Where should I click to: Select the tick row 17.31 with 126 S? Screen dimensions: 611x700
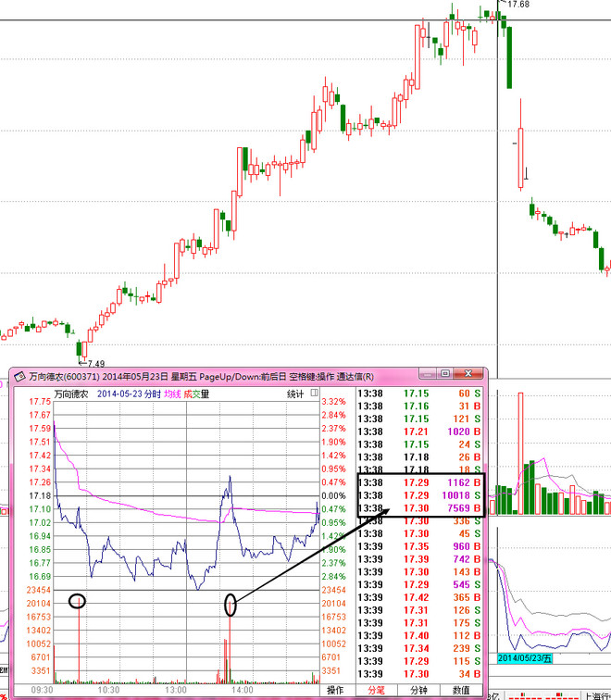point(419,610)
